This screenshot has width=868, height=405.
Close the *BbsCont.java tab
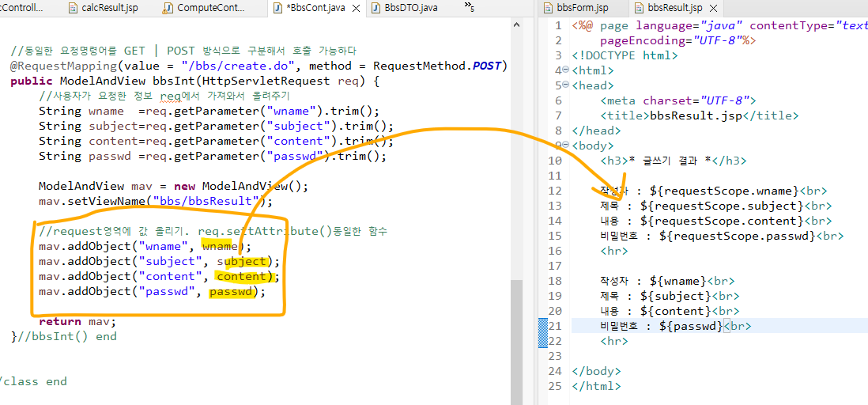pos(357,9)
